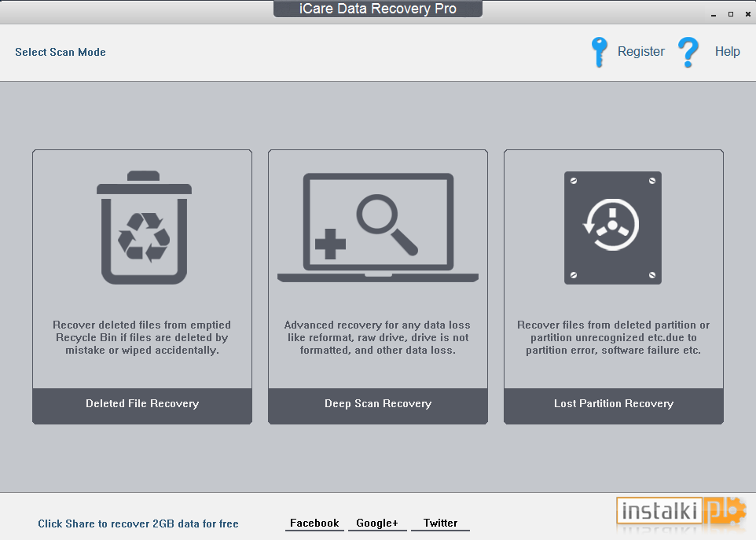Click the laptop magnifier deep scan icon
Screen dimensions: 756x540
pyautogui.click(x=378, y=228)
